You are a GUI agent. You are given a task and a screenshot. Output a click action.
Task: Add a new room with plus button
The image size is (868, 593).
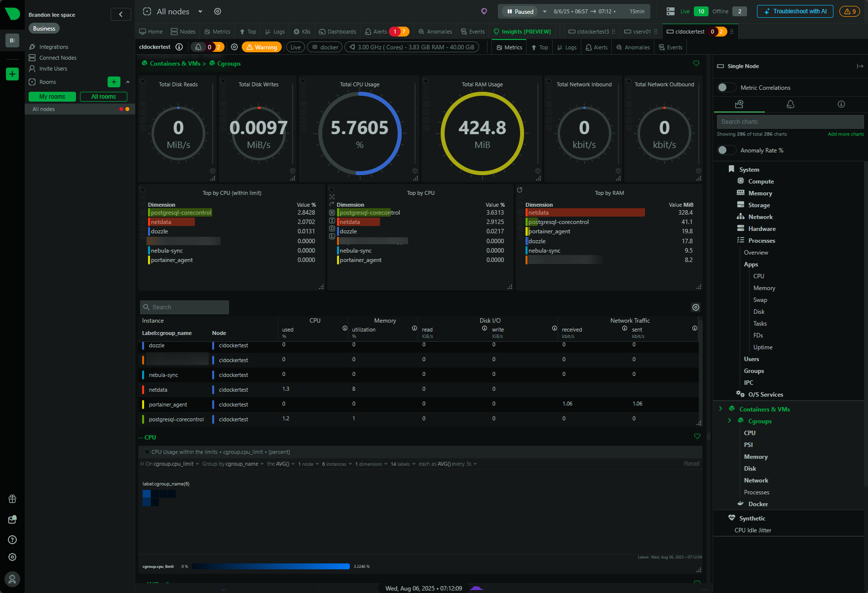pos(114,82)
